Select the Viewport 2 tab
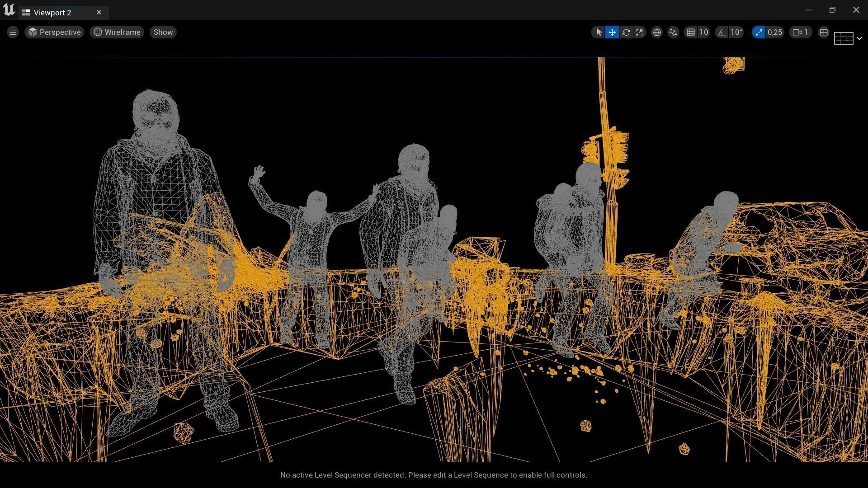This screenshot has width=868, height=488. 52,13
